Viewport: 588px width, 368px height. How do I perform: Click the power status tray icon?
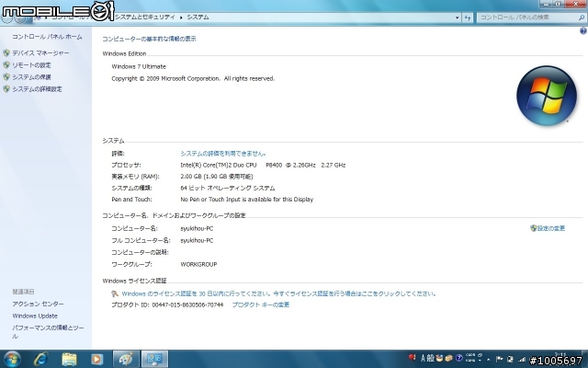coord(511,360)
